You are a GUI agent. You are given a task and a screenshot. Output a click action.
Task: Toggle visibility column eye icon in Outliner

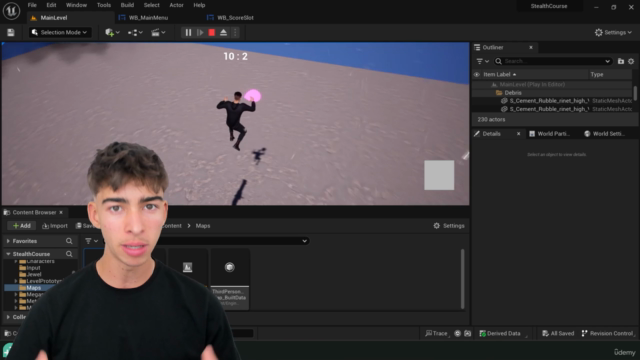coord(476,75)
